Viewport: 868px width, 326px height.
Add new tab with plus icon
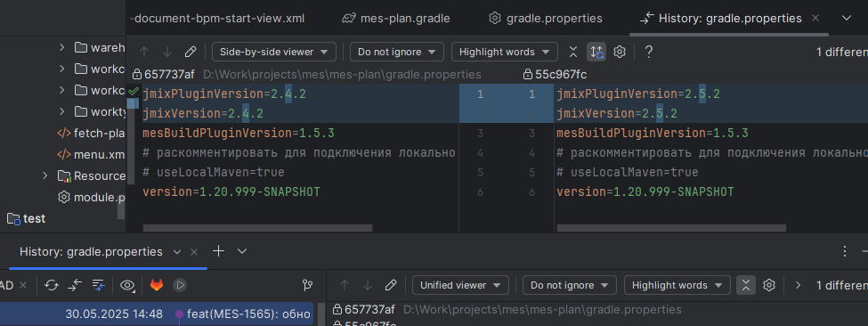[219, 251]
